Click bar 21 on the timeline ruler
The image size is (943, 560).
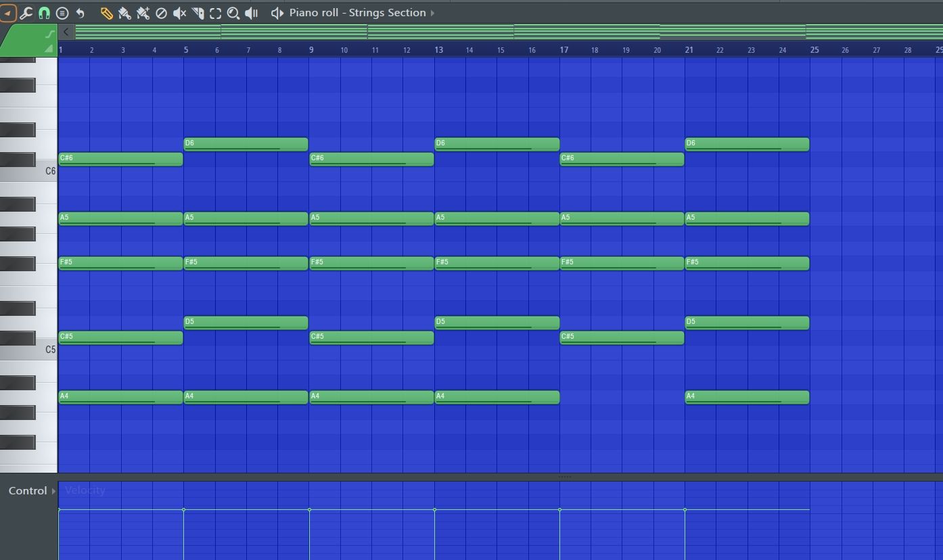tap(689, 49)
